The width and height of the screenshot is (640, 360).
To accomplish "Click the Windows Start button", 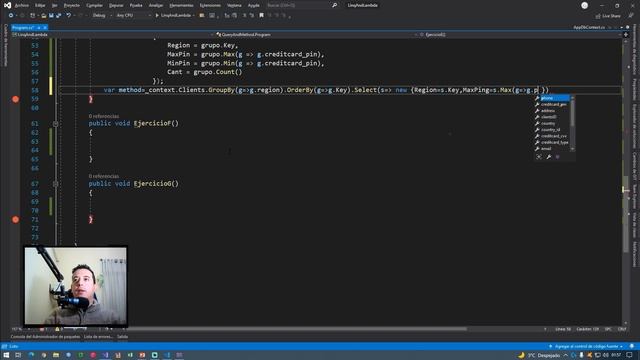I will 6,355.
